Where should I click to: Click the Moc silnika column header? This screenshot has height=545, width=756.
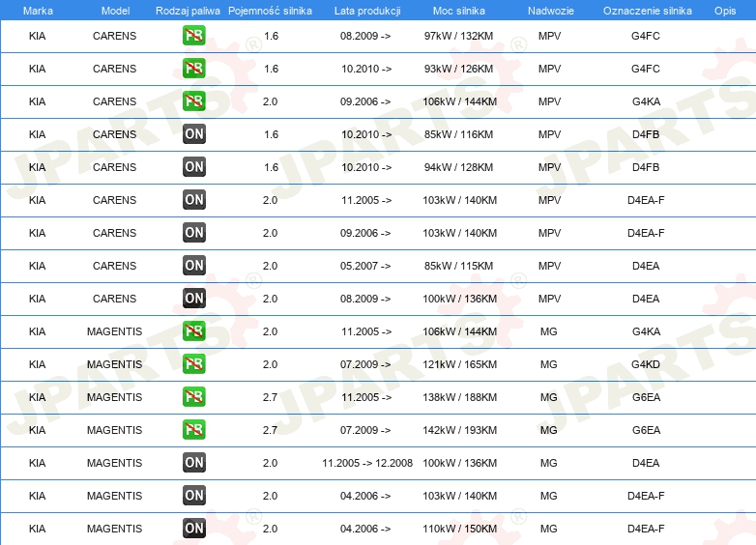(459, 11)
